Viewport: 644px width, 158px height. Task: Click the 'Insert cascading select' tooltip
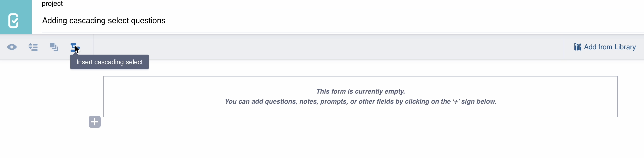(x=110, y=62)
